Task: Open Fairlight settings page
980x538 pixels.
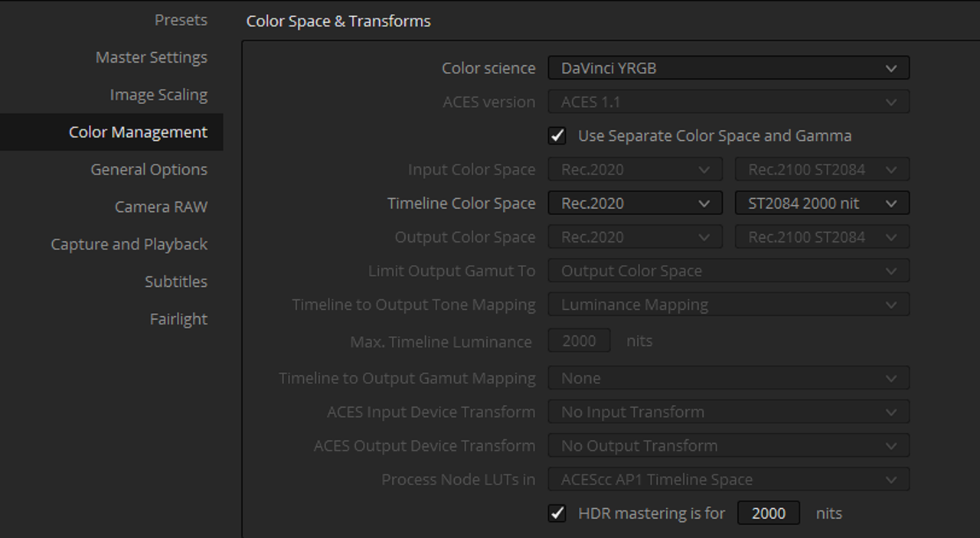Action: coord(178,319)
